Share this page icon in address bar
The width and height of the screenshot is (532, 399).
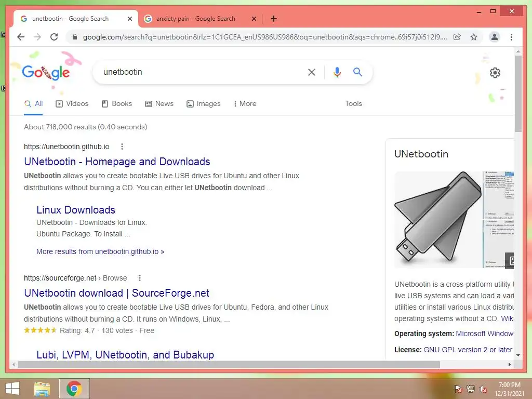coord(457,37)
